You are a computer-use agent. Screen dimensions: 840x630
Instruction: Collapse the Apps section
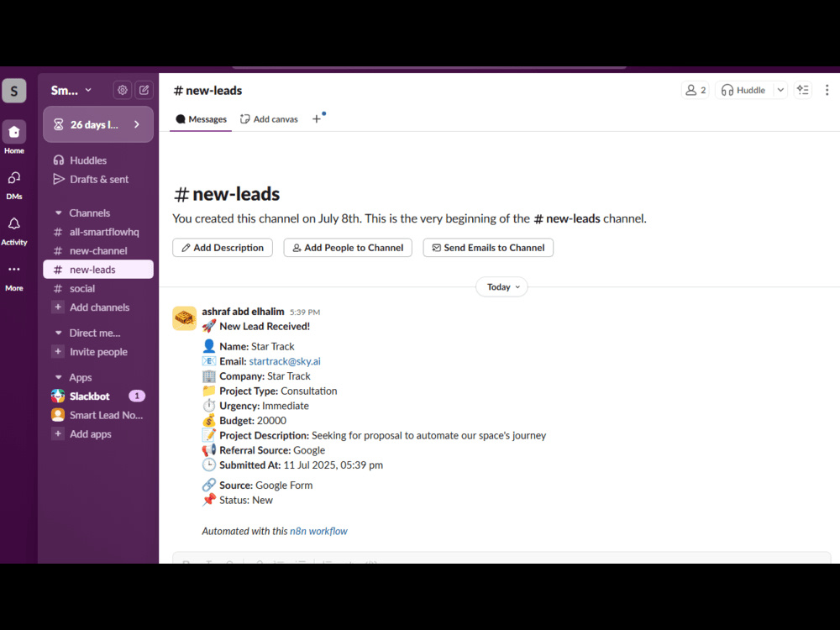(x=59, y=377)
